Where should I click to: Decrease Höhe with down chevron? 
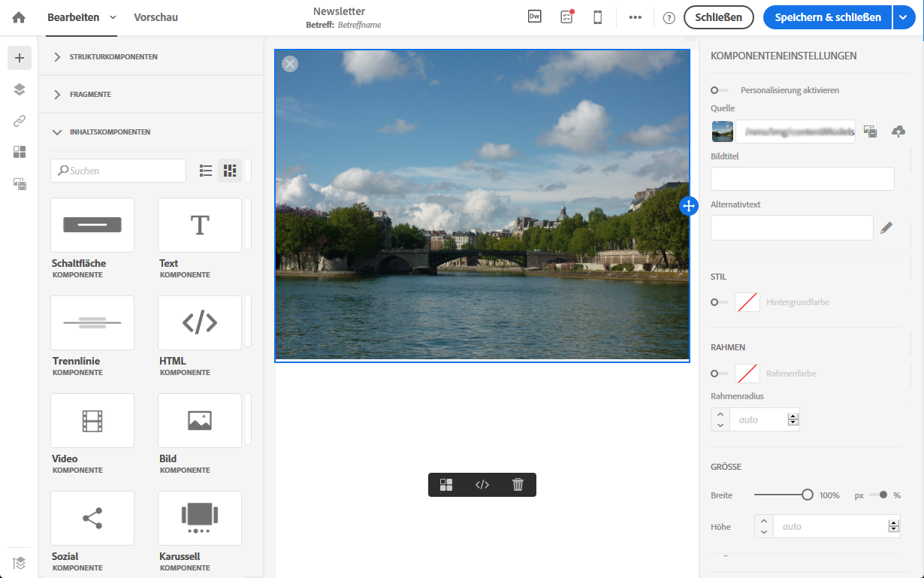[x=764, y=532]
